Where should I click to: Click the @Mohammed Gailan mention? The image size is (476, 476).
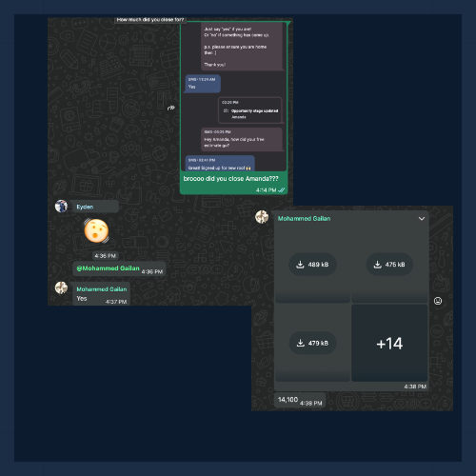click(108, 268)
